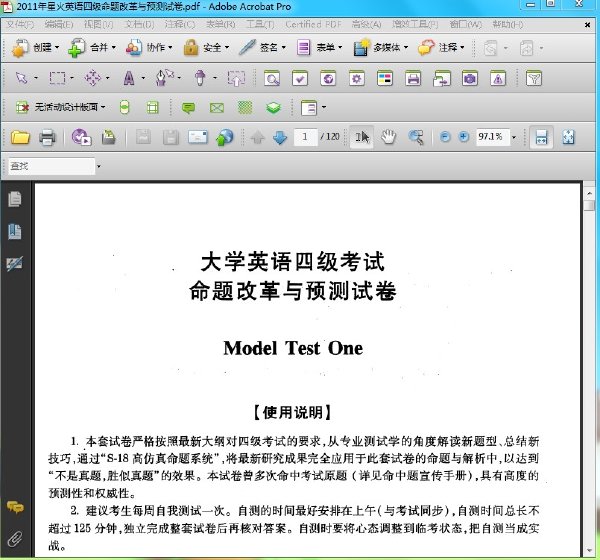This screenshot has width=600, height=560.
Task: Open the 窗口 (Window) menu
Action: [466, 24]
